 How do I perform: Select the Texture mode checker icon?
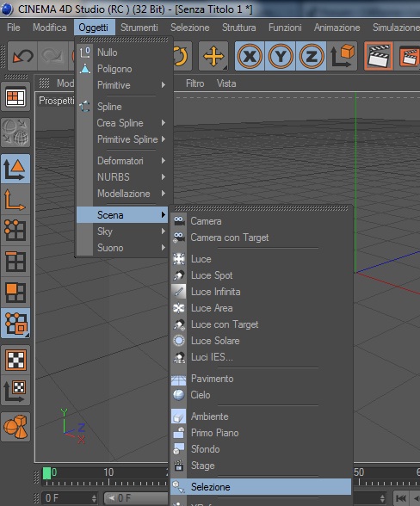tap(15, 360)
